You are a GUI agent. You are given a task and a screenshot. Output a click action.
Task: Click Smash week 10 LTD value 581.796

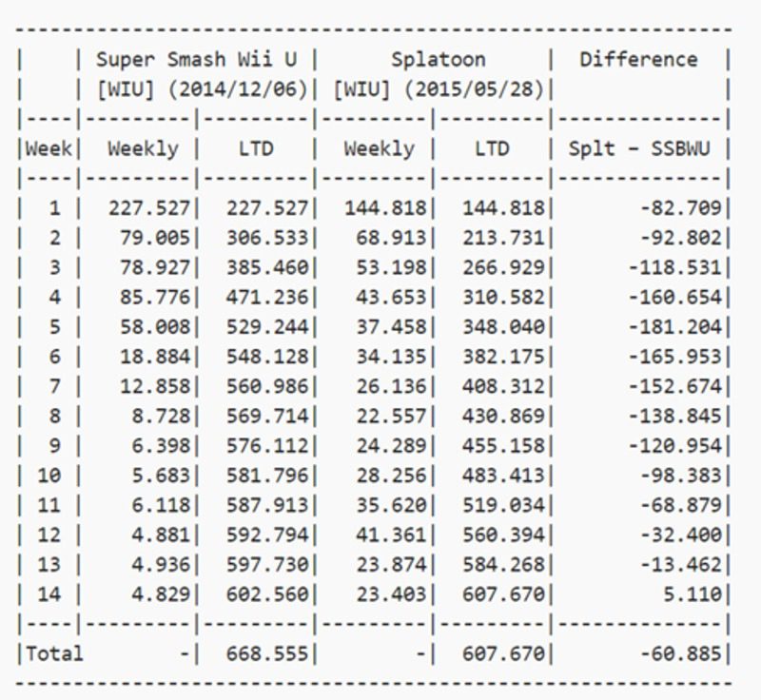coord(266,476)
